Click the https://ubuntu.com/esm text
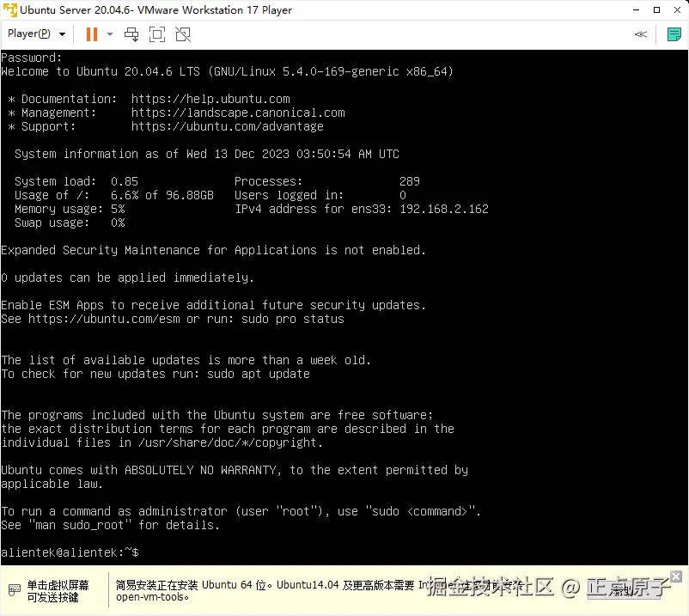 (x=104, y=319)
